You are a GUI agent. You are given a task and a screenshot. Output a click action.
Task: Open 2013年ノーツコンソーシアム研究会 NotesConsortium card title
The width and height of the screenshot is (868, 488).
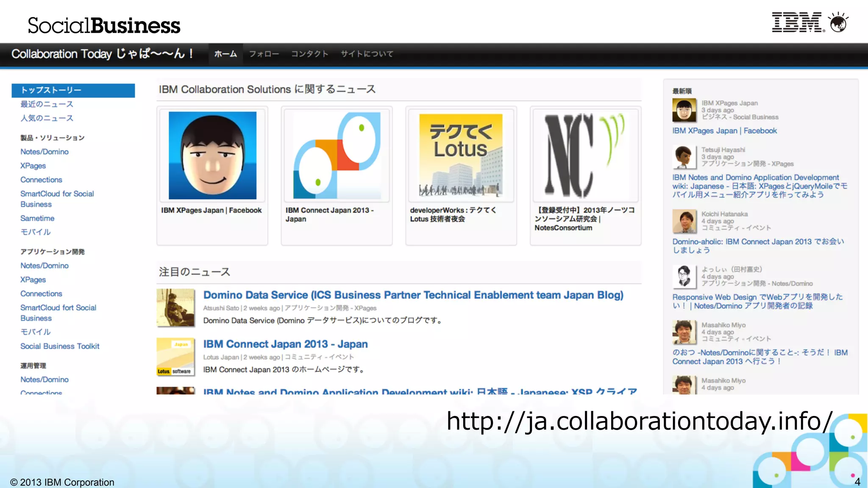click(x=585, y=219)
